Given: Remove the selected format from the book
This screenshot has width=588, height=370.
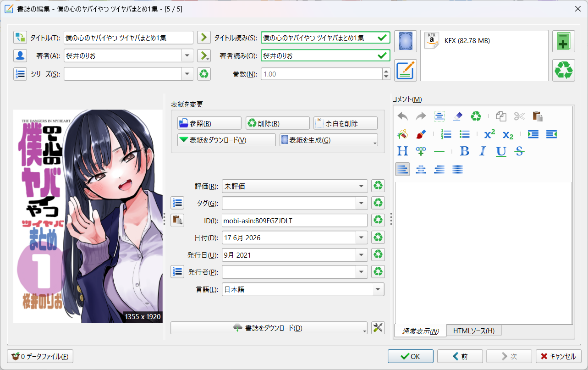Looking at the screenshot, I should coord(563,70).
